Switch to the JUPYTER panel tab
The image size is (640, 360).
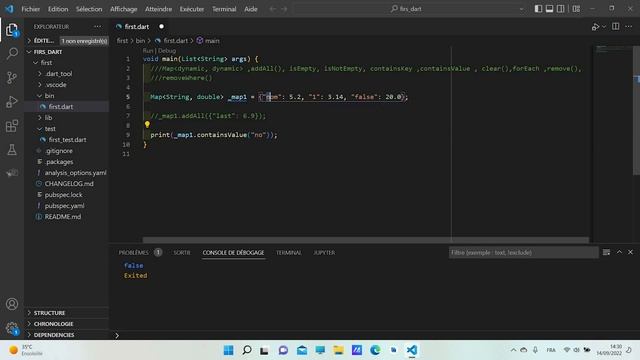[324, 253]
